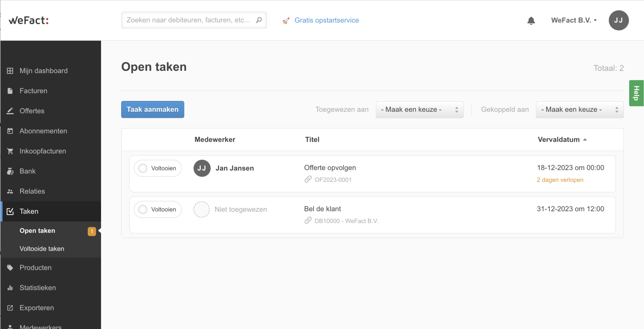The width and height of the screenshot is (644, 329).
Task: Click the Relaties people icon
Action: (10, 191)
